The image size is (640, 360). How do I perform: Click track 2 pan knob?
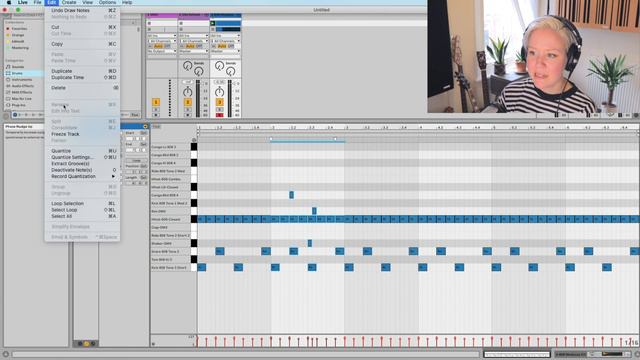tap(187, 91)
